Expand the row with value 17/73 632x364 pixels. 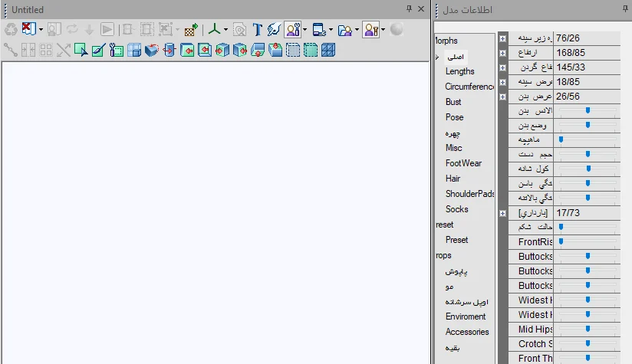(502, 213)
